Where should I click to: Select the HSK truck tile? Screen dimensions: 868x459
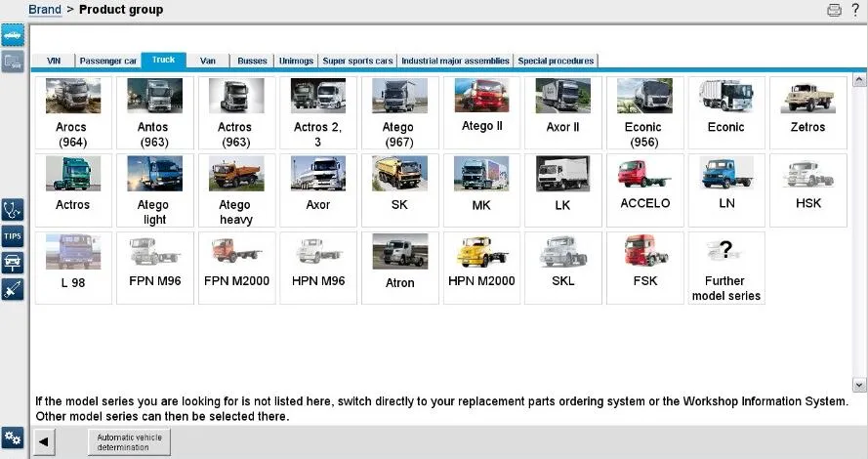[808, 190]
